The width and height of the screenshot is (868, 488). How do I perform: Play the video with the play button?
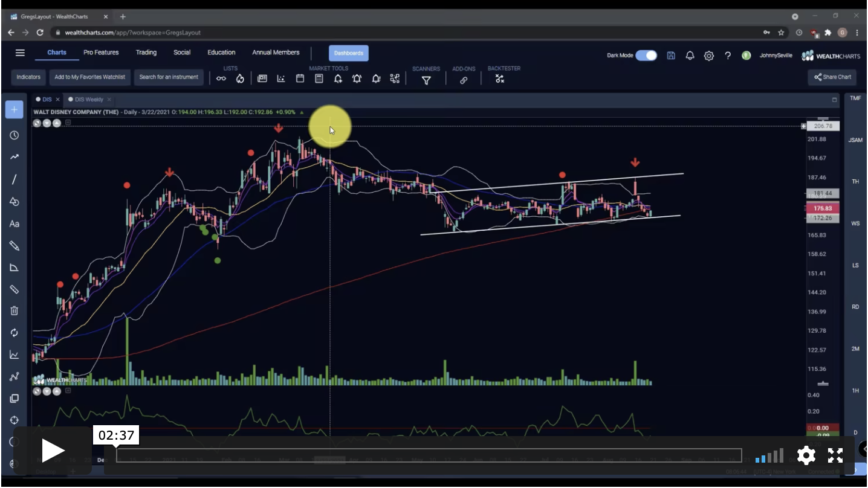pyautogui.click(x=53, y=451)
